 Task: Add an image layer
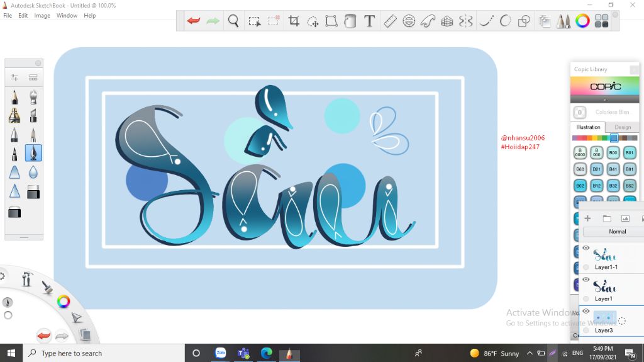(x=625, y=218)
